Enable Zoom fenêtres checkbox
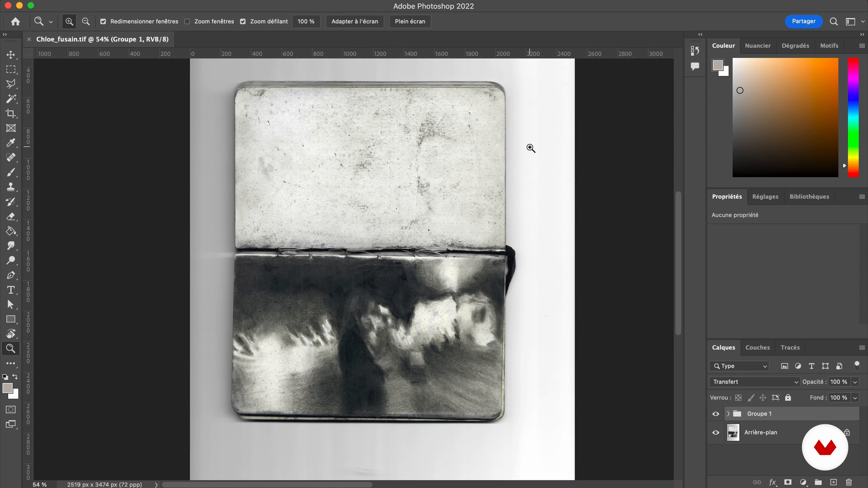868x488 pixels. (x=187, y=21)
